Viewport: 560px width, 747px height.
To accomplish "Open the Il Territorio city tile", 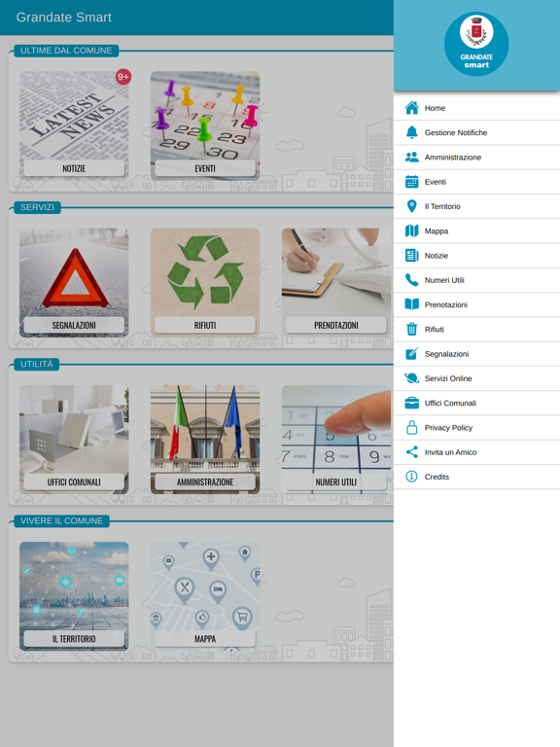I will 74,596.
